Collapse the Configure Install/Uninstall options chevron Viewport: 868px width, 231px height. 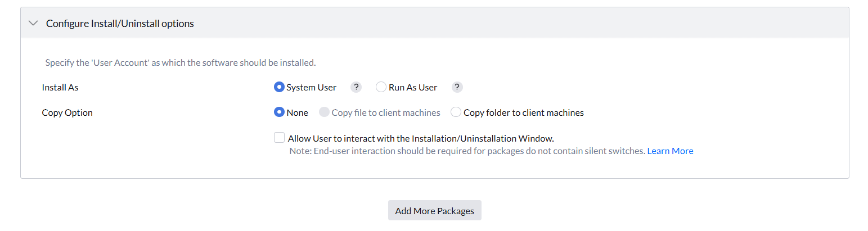tap(34, 24)
